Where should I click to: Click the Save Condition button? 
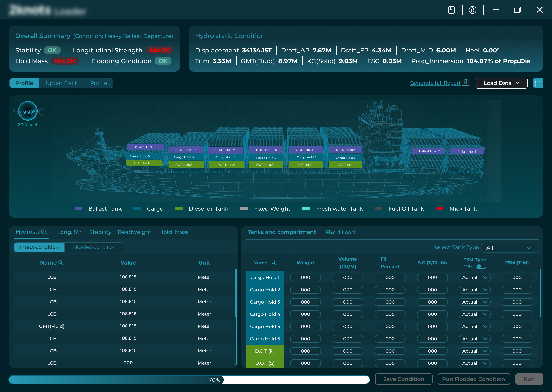[x=404, y=379]
